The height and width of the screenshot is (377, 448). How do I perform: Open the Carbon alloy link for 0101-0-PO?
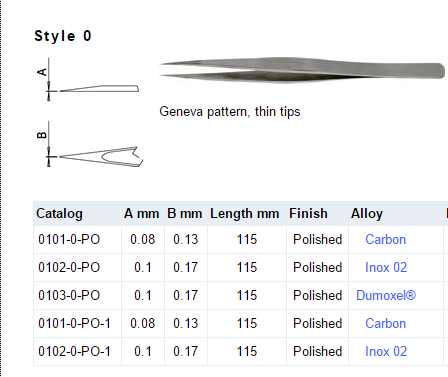pos(386,240)
